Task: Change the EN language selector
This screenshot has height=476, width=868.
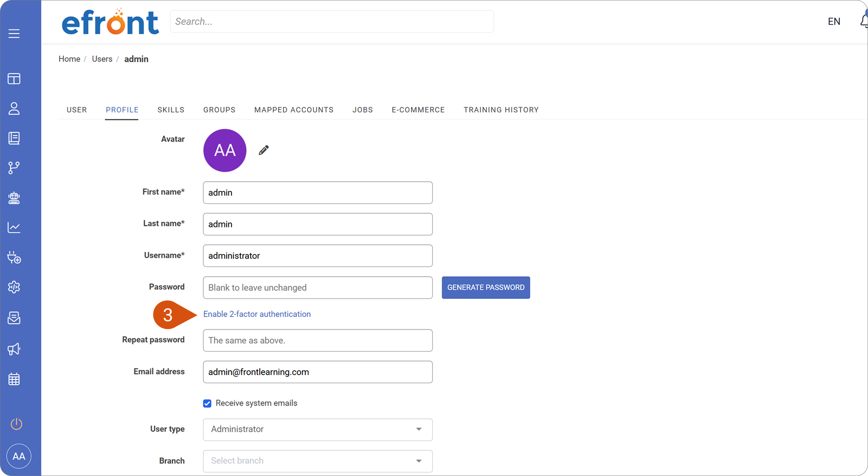Action: point(834,21)
